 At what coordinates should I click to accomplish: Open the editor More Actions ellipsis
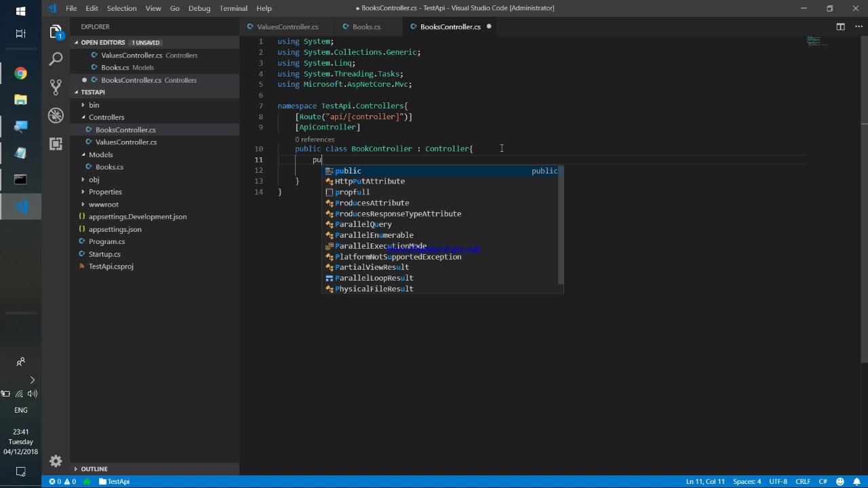coord(858,26)
